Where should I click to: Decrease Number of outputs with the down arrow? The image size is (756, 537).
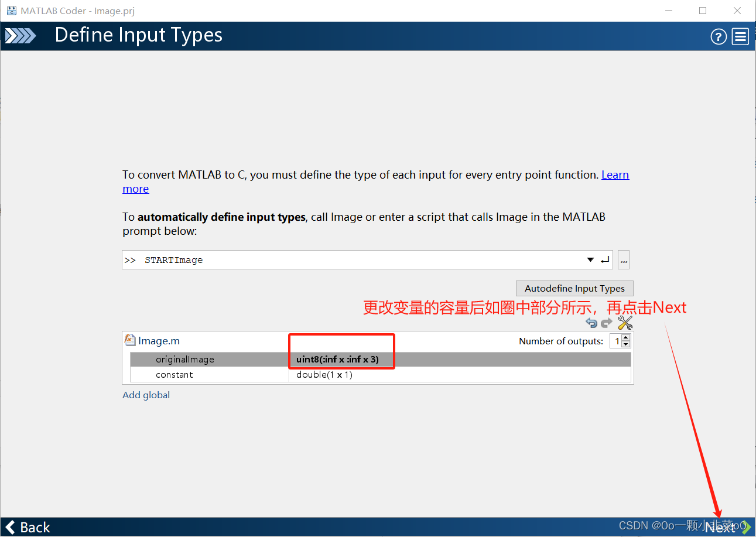coord(626,343)
